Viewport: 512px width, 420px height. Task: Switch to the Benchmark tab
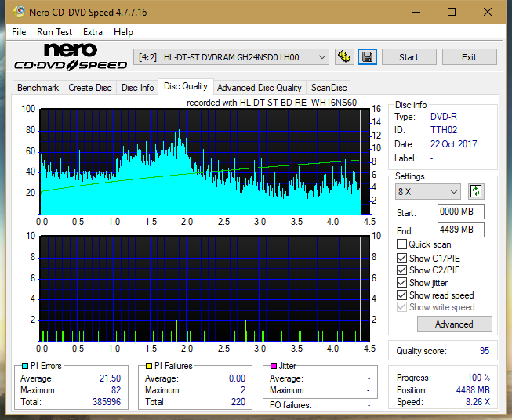38,88
